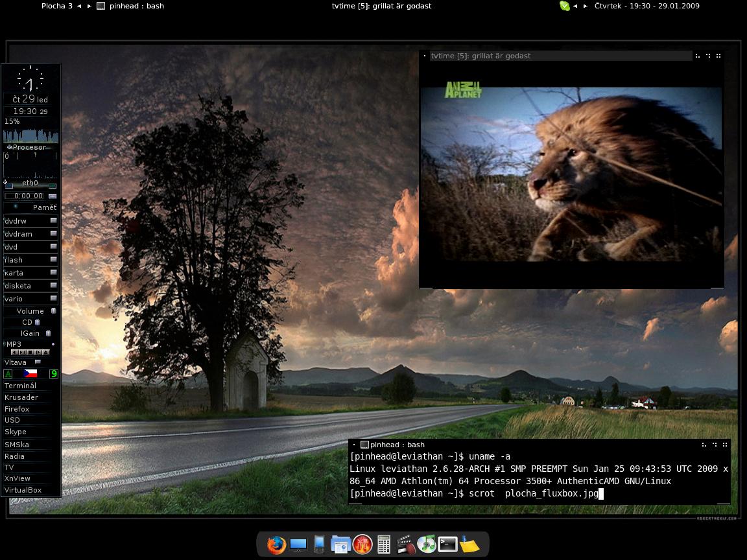Open the calculator from the dock
Screen dimensions: 747x560
point(383,544)
